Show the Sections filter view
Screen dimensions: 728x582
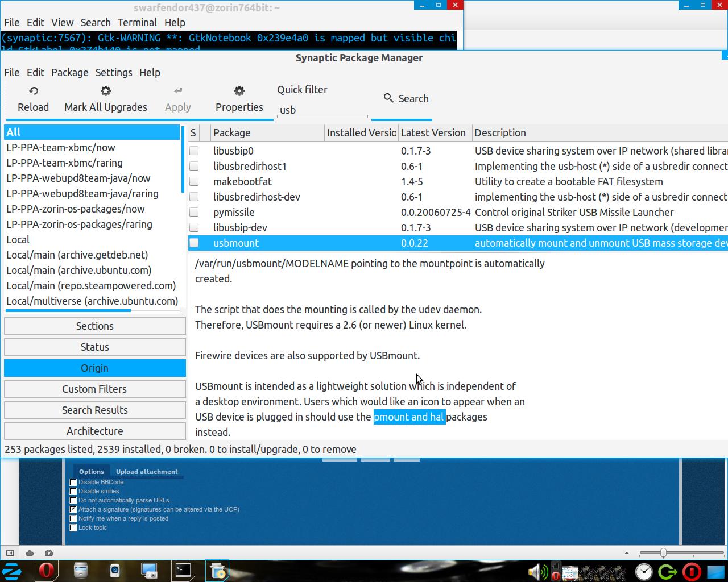pyautogui.click(x=95, y=326)
